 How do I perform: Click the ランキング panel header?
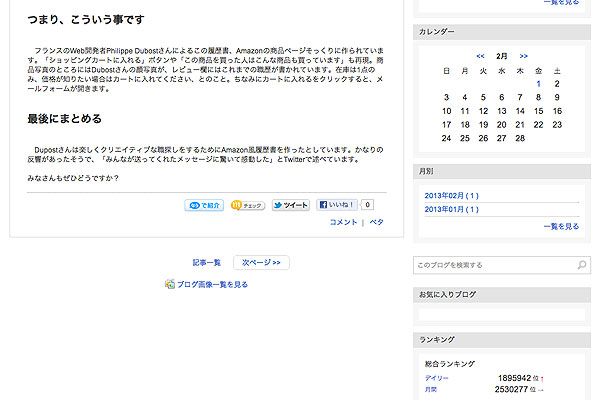click(502, 340)
